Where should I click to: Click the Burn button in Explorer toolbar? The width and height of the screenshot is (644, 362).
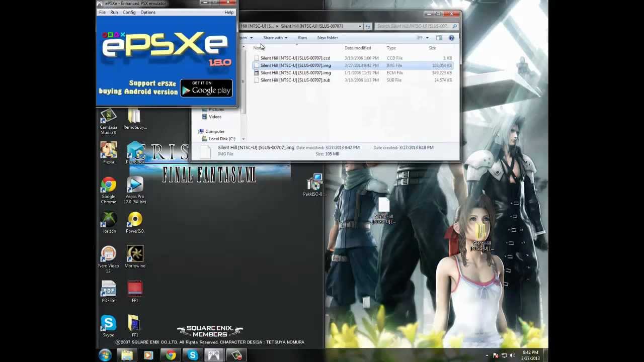[x=302, y=38]
